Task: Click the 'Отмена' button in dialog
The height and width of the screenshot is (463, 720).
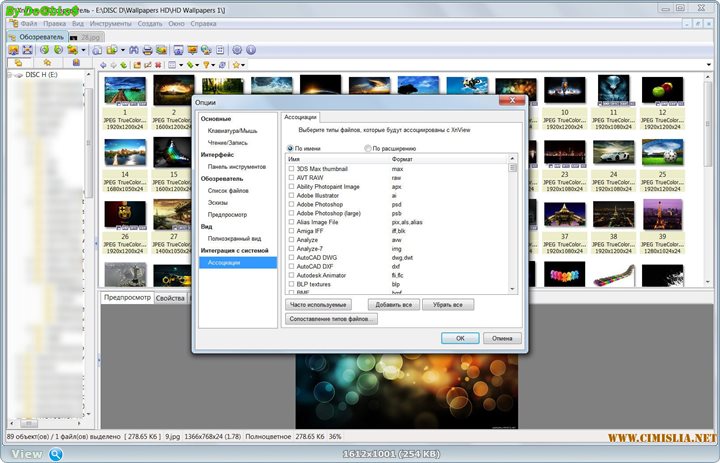Action: tap(503, 338)
